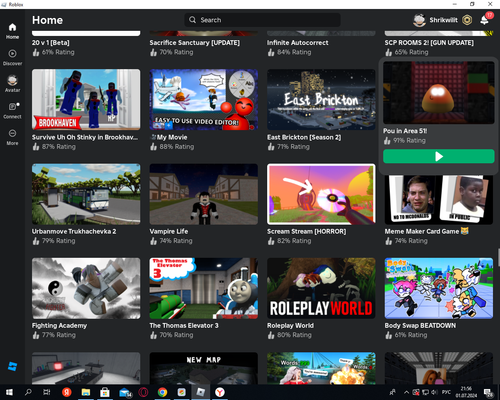Open the Connect sidebar icon

(12, 107)
